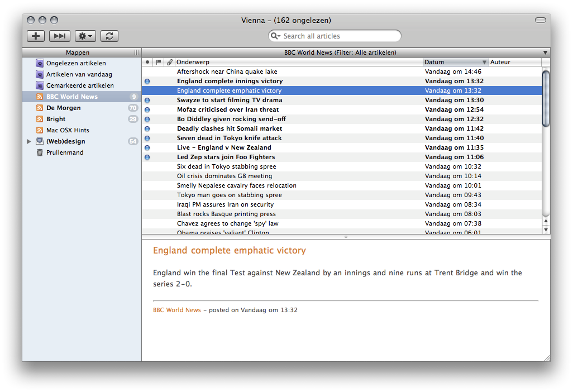Screen dimensions: 573x392
Task: Toggle unread dot for England complete innings victory
Action: point(147,81)
